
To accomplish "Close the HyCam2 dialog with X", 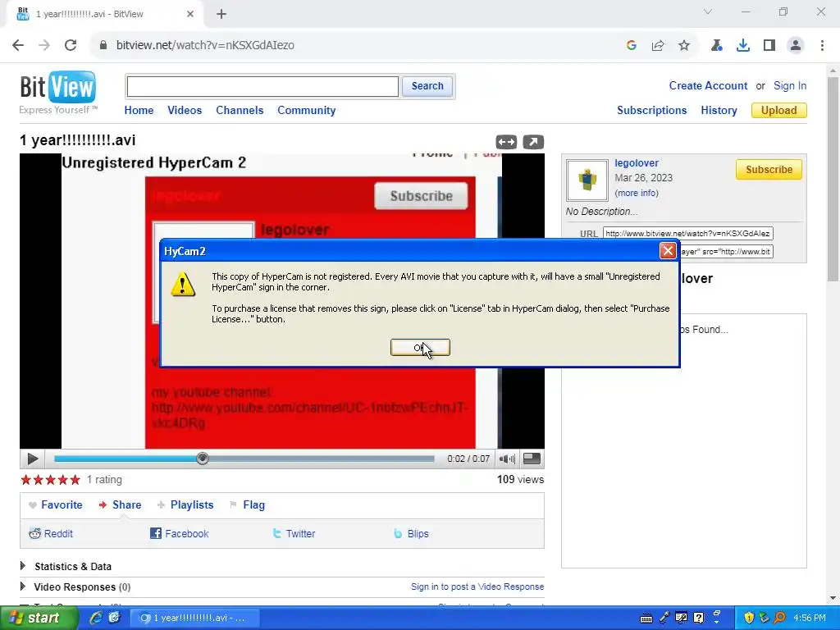I will pyautogui.click(x=668, y=251).
